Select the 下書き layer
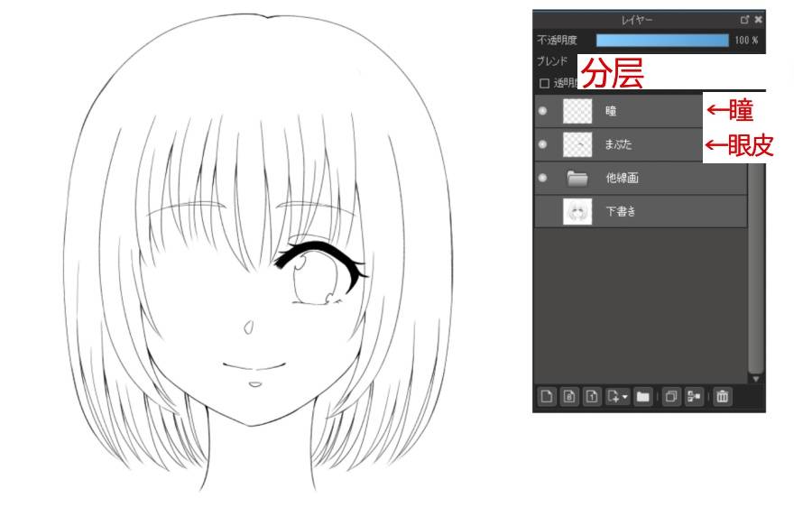The image size is (812, 507). [x=641, y=211]
